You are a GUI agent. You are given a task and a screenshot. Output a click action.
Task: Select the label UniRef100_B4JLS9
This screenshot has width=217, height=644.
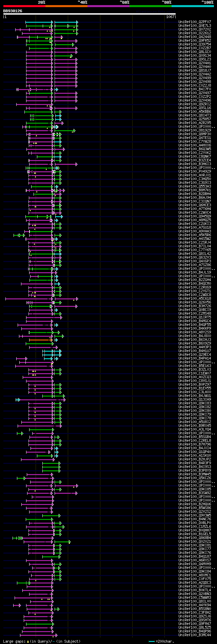[195, 273]
